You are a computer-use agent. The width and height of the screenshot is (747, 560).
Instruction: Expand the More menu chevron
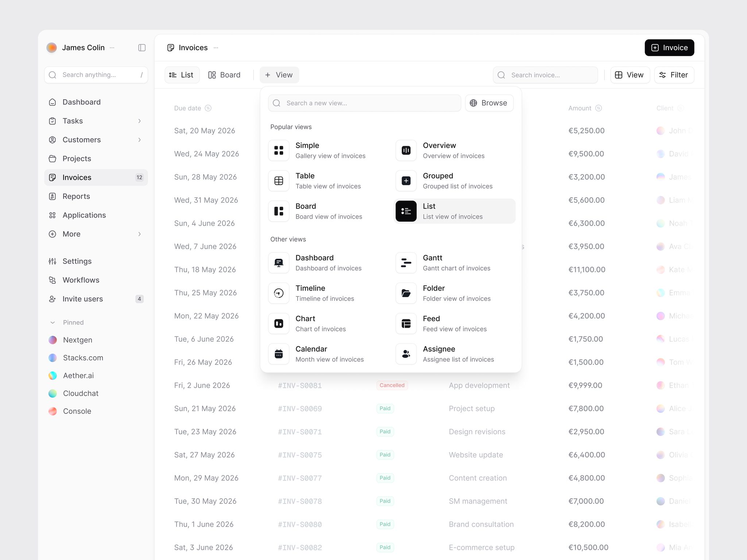coord(139,234)
